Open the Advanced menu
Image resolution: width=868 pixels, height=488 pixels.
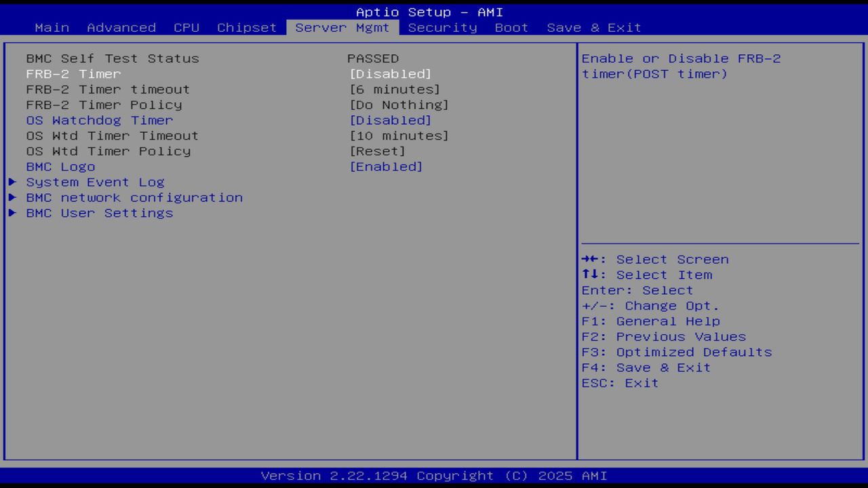(x=121, y=27)
